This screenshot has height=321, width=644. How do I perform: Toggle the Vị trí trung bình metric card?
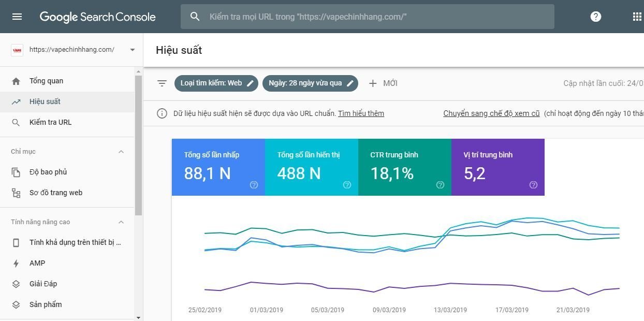[x=498, y=167]
